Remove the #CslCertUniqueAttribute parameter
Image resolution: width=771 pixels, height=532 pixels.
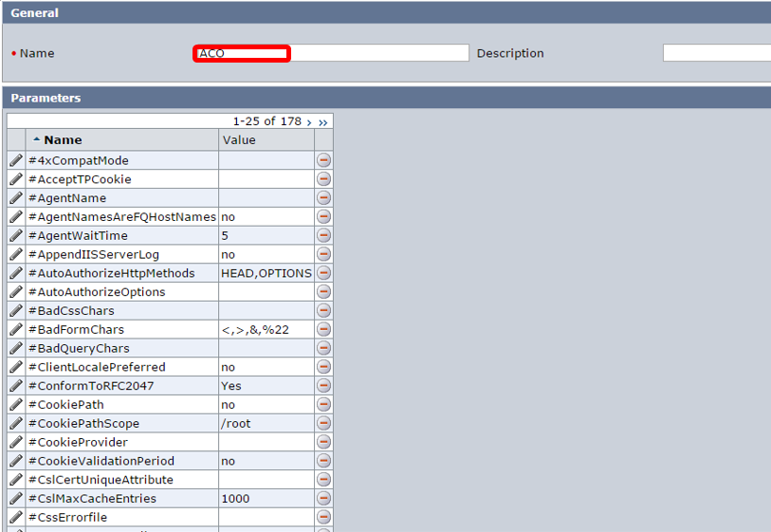click(x=323, y=480)
